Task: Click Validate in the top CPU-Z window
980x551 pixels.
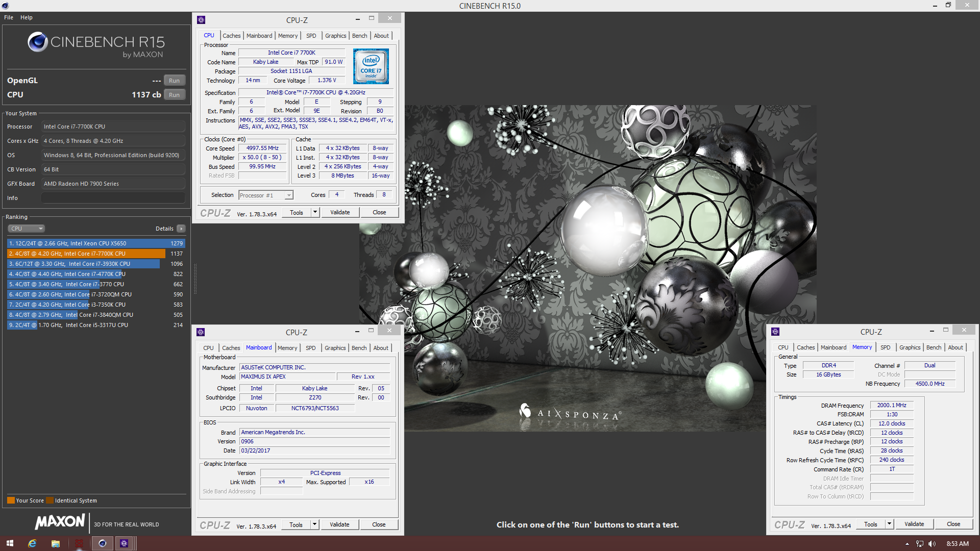Action: pos(340,212)
